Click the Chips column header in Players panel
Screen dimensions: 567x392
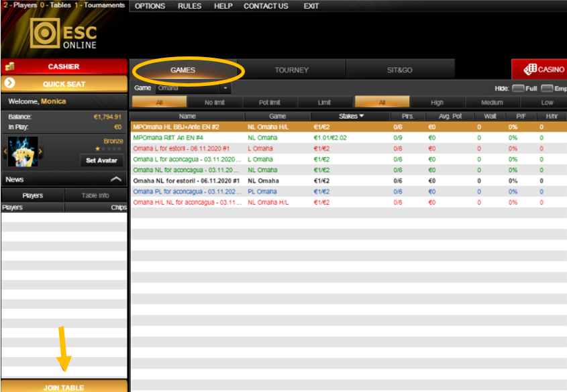[x=95, y=207]
